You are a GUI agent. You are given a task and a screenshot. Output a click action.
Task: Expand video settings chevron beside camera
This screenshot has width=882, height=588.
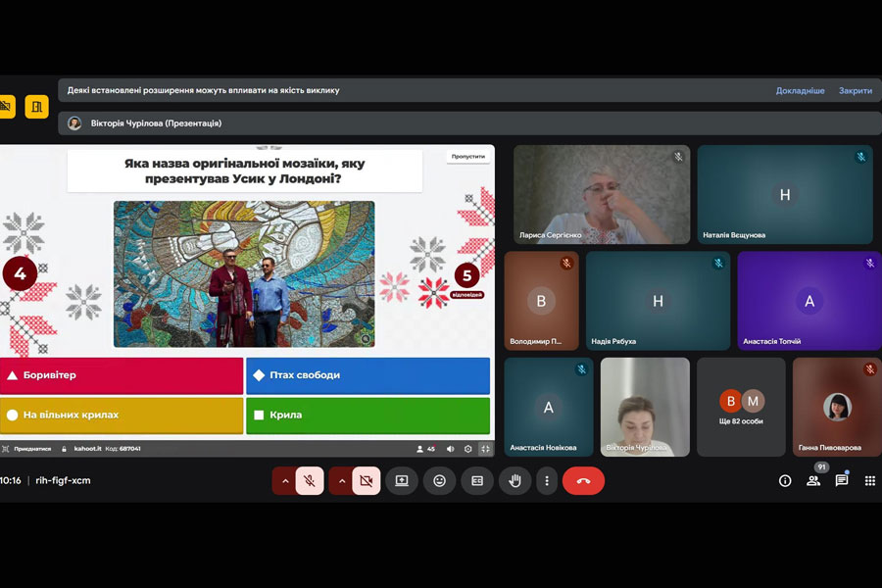click(341, 480)
